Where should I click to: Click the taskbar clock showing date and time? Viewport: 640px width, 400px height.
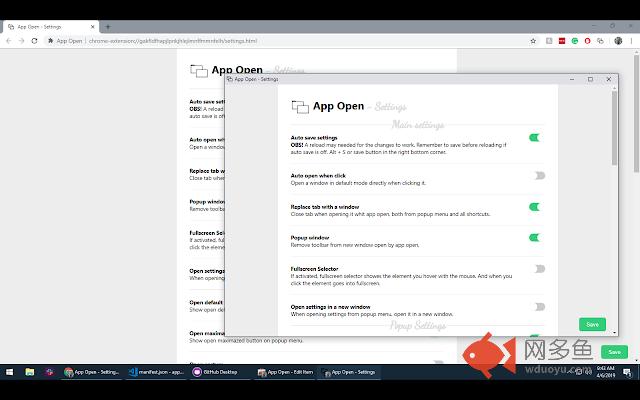605,372
